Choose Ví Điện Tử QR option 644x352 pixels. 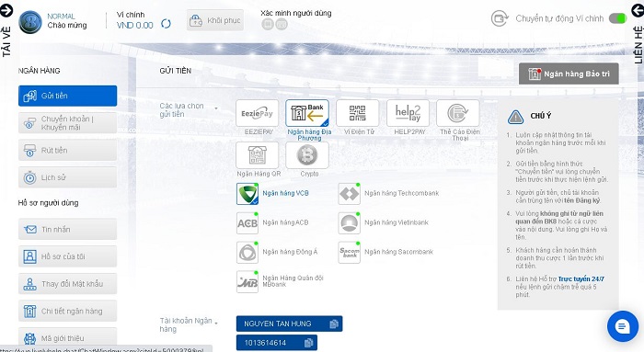click(x=357, y=113)
